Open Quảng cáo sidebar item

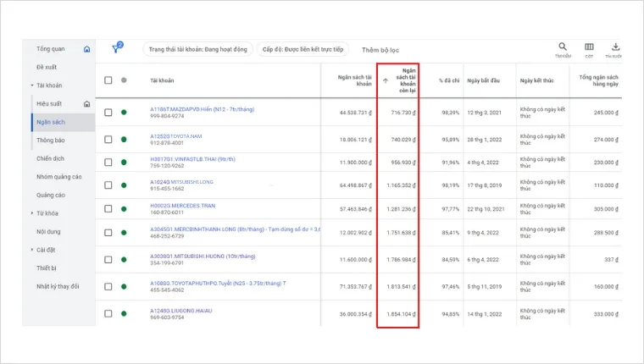pyautogui.click(x=51, y=195)
